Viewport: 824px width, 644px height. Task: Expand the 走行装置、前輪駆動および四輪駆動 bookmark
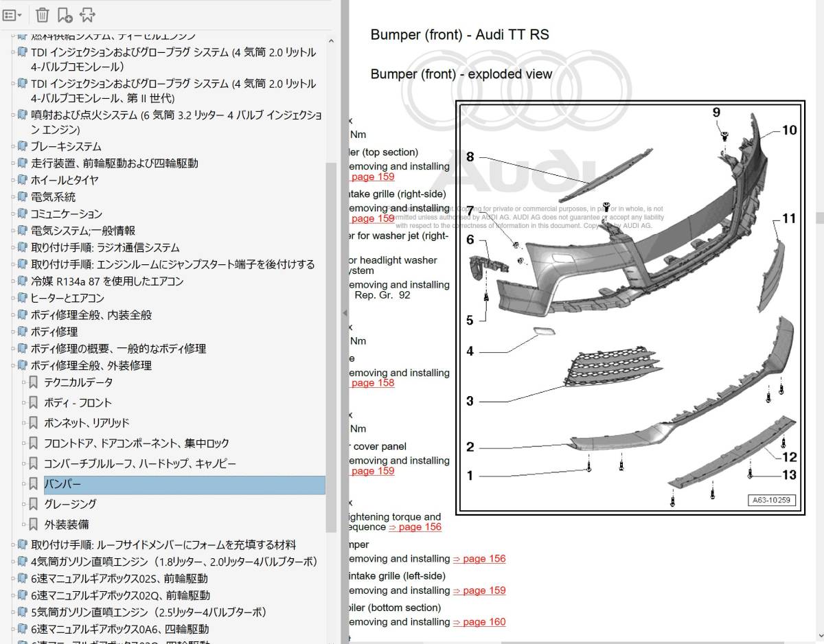[13, 163]
